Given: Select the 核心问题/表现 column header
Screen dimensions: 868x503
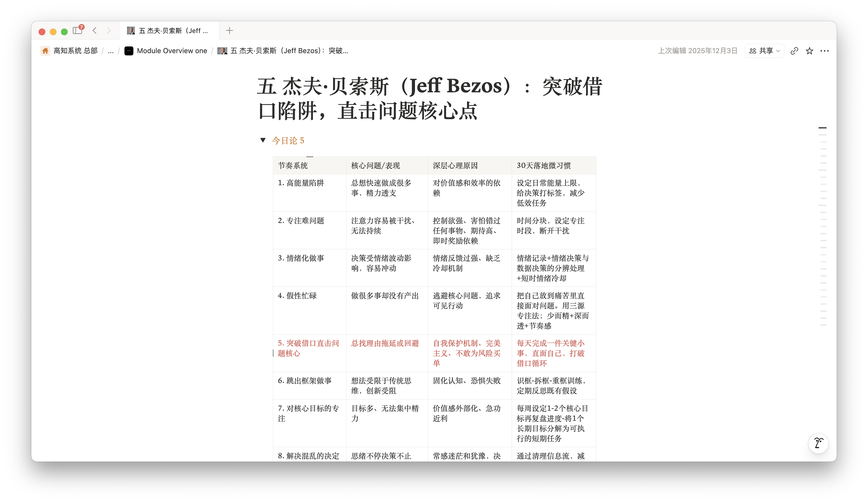Looking at the screenshot, I should 387,165.
